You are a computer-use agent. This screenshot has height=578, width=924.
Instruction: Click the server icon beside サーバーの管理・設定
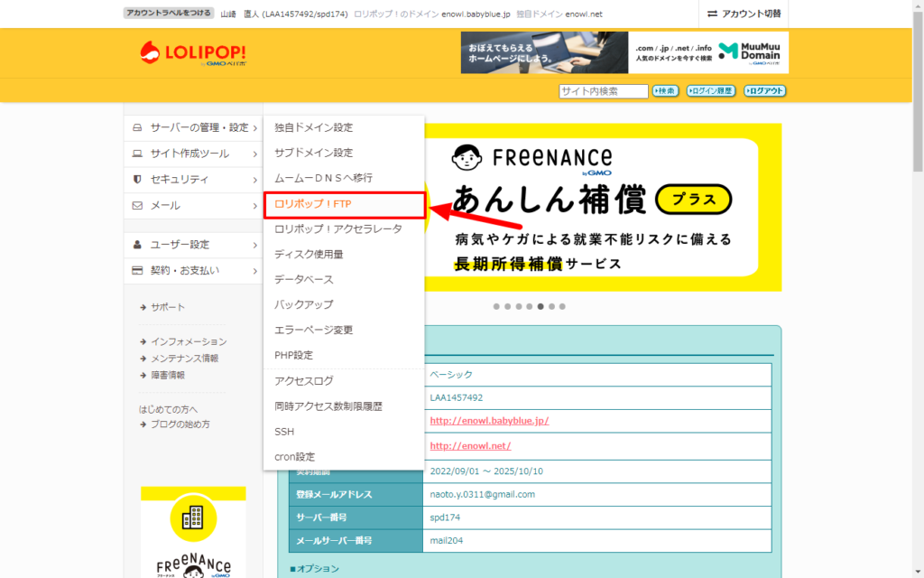point(137,127)
